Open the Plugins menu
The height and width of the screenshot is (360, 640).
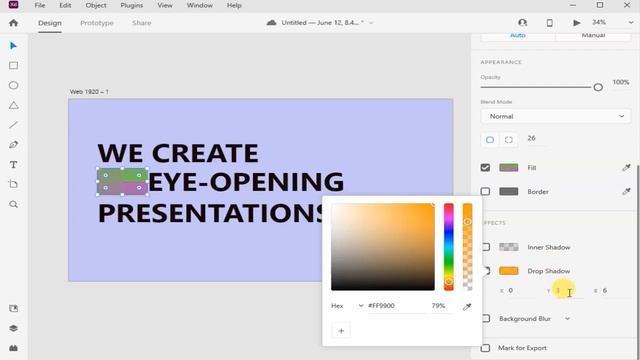coord(131,5)
